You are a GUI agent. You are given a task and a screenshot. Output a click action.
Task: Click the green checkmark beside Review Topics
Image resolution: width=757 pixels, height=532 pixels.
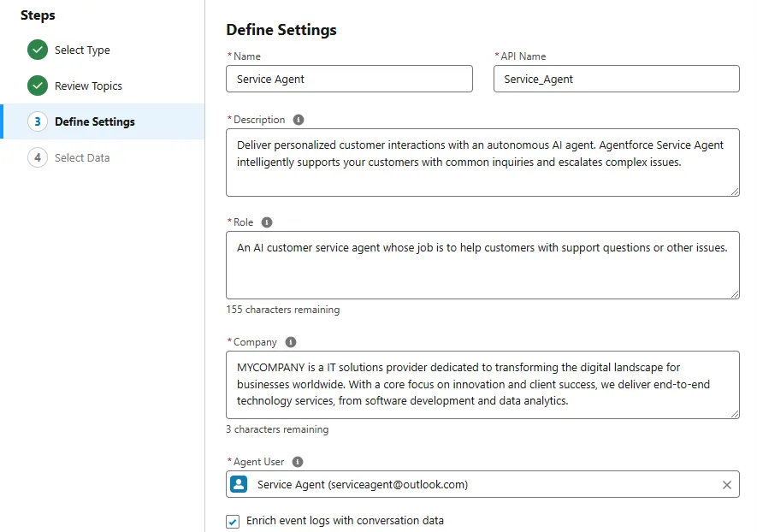(x=37, y=86)
